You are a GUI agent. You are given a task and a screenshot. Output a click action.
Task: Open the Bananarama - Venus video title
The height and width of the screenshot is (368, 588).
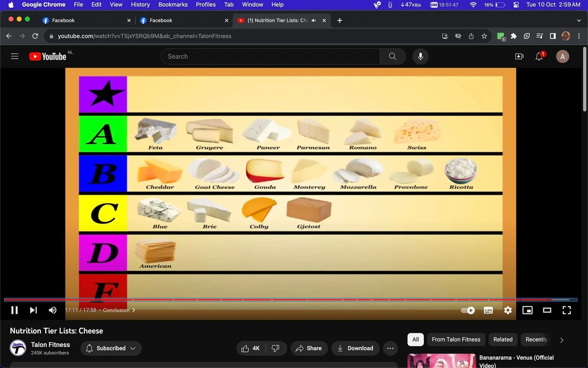(516, 361)
